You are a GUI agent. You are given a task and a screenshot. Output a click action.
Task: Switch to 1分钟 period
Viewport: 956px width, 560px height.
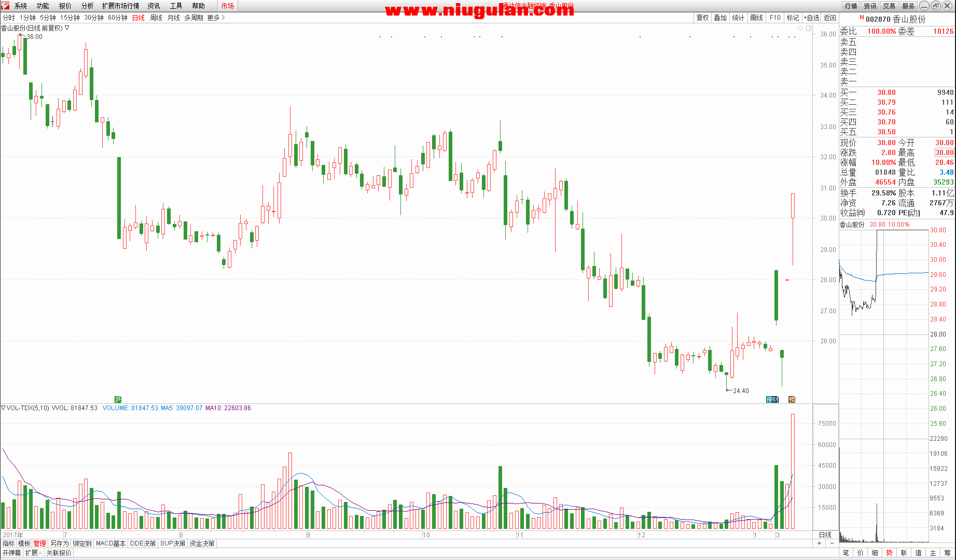point(28,18)
